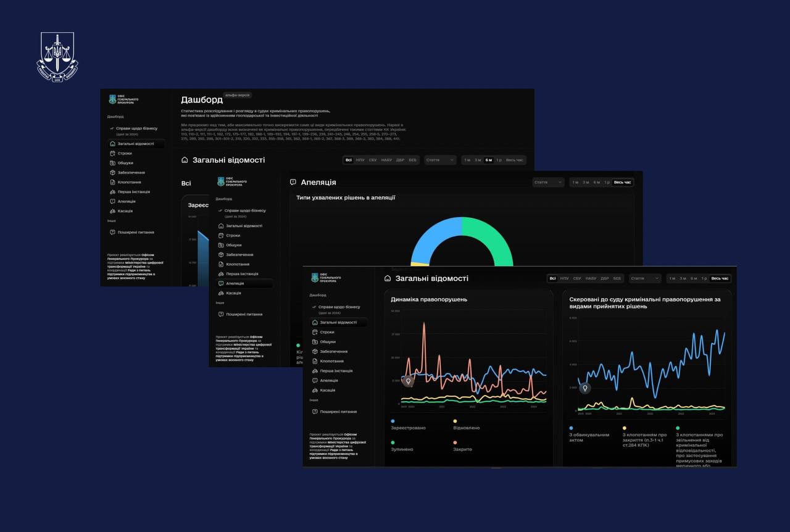Click prosecutor office emblem at page top-left
Screen dimensions: 790x532
click(57, 57)
